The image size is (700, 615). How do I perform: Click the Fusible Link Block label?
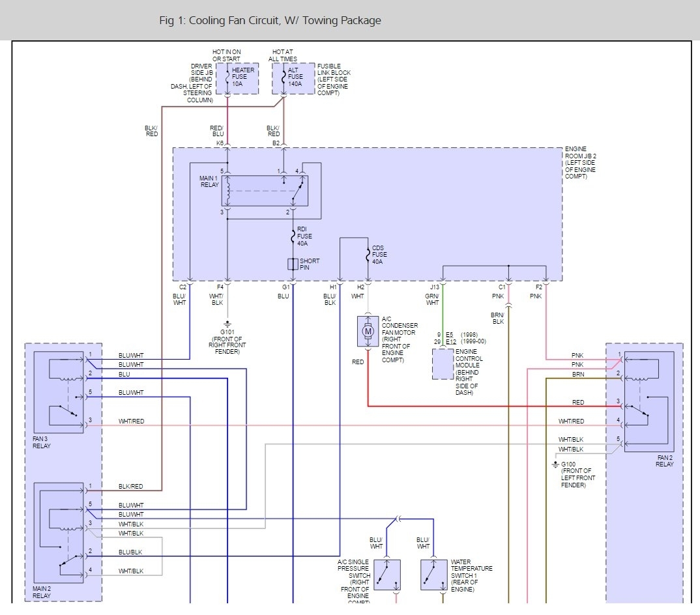[x=334, y=79]
